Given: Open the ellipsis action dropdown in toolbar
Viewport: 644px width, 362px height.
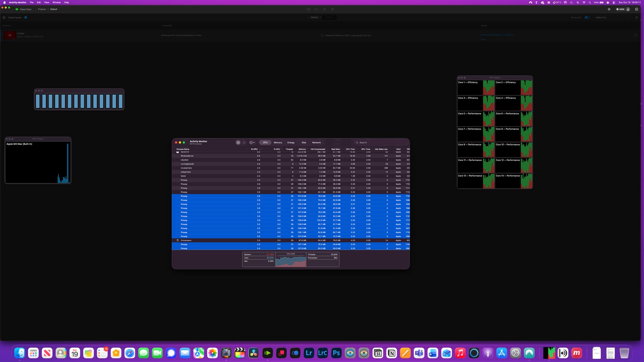Looking at the screenshot, I should [x=252, y=142].
